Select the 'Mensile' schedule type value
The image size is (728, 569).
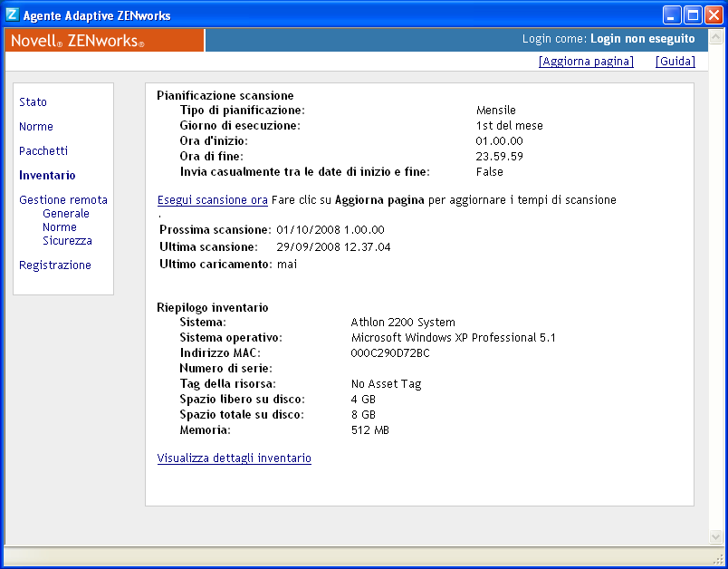pyautogui.click(x=496, y=110)
